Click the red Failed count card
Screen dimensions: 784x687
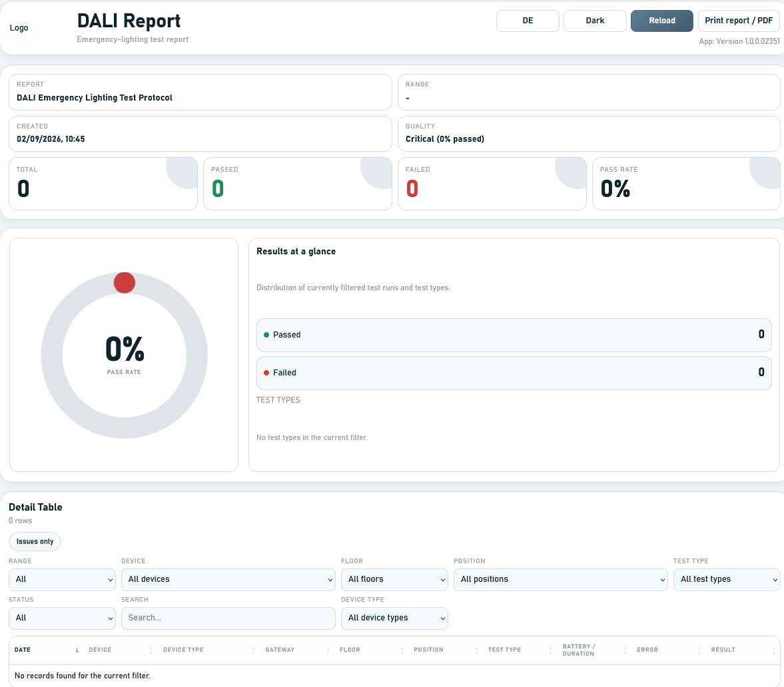click(492, 184)
